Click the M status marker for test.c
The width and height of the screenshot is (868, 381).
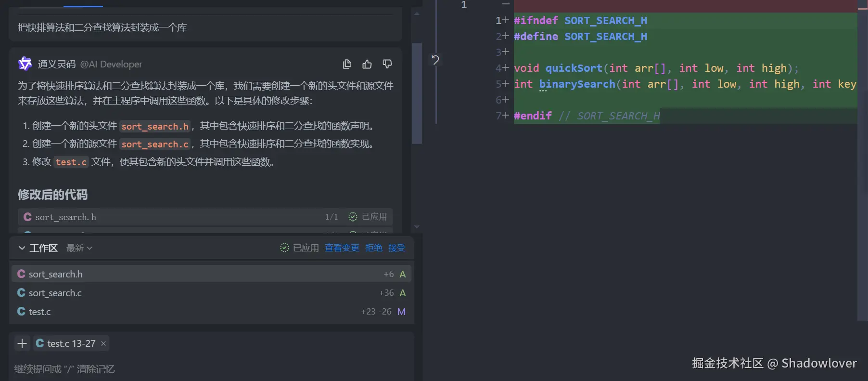(402, 312)
